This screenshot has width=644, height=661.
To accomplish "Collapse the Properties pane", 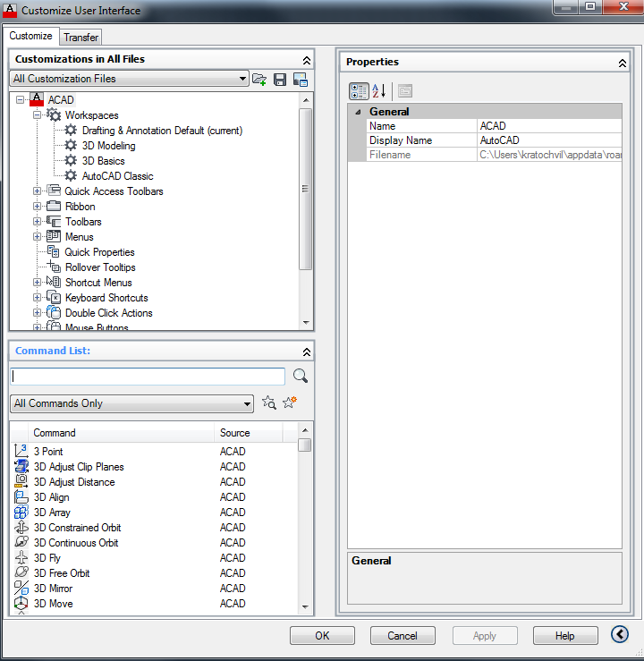I will 622,64.
